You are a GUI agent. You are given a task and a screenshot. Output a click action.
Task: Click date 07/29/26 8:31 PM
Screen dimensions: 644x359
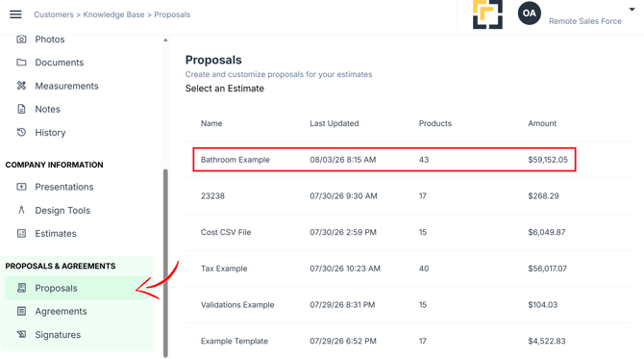click(x=342, y=305)
